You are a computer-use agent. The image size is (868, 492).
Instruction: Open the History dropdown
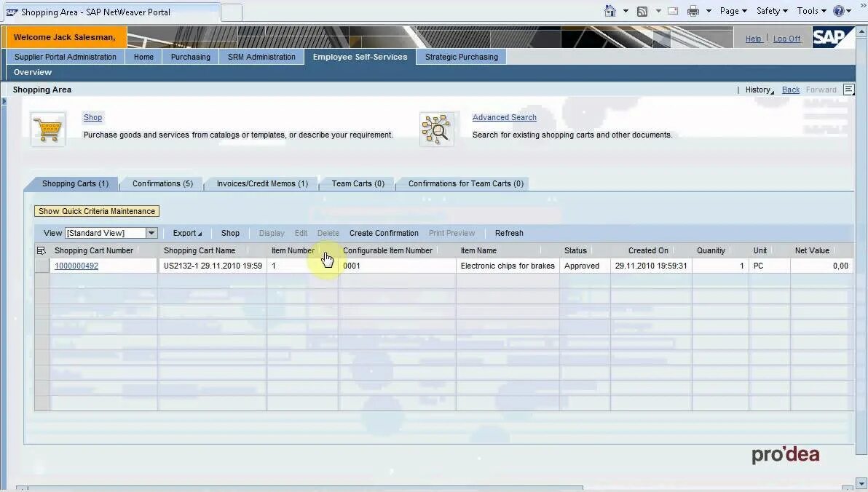(x=759, y=90)
